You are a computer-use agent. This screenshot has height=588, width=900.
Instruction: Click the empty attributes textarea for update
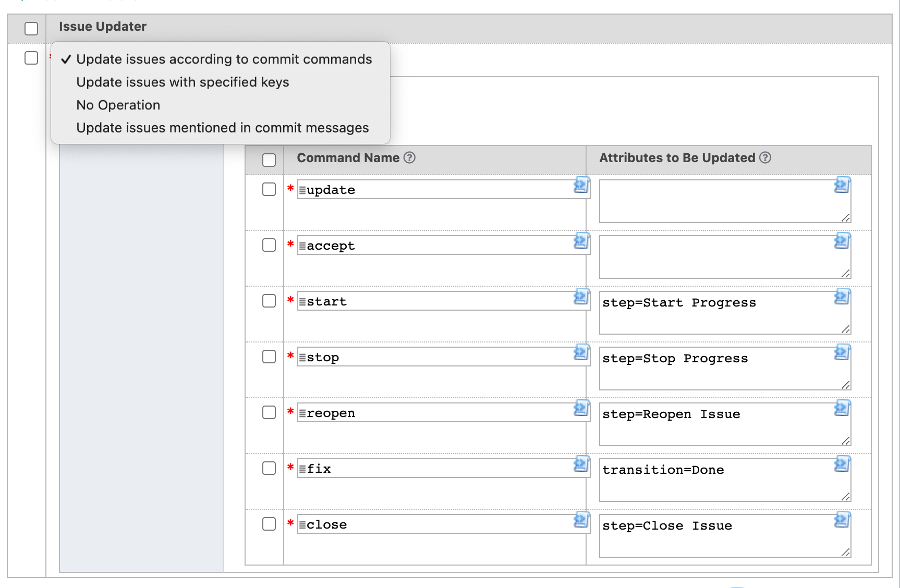[725, 202]
